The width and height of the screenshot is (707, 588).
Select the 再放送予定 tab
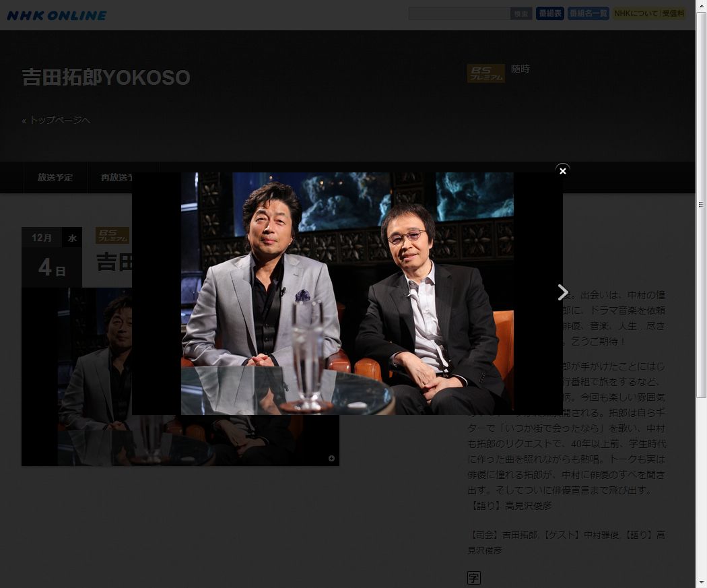116,177
